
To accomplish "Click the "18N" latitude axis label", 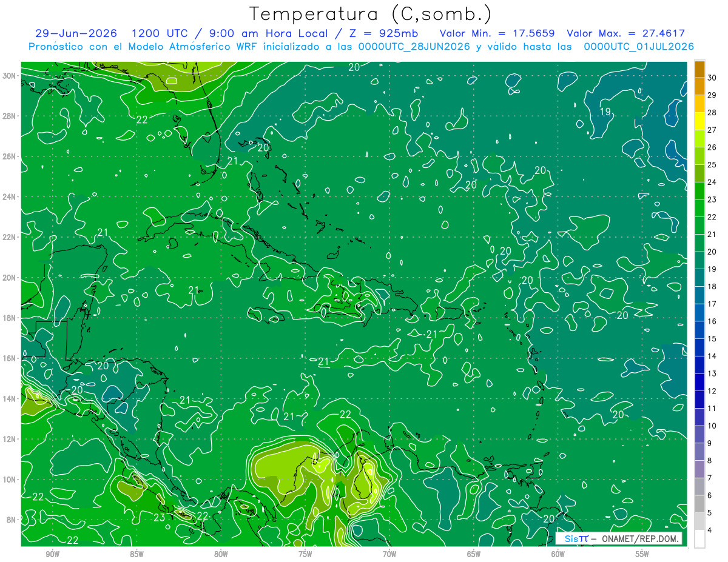I will tap(10, 318).
